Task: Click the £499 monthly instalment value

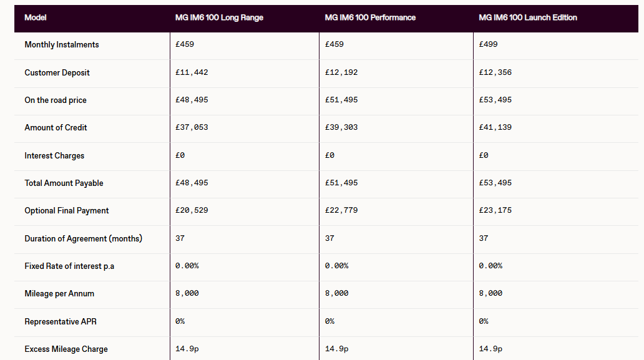Action: (x=488, y=44)
